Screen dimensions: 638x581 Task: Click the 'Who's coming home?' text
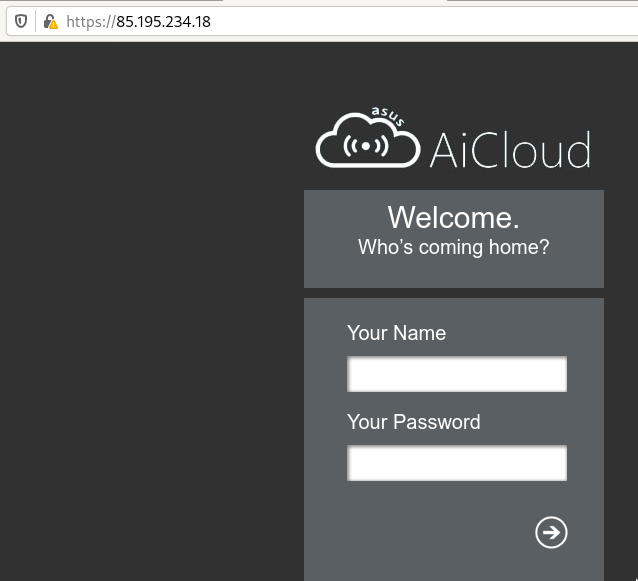(x=453, y=247)
